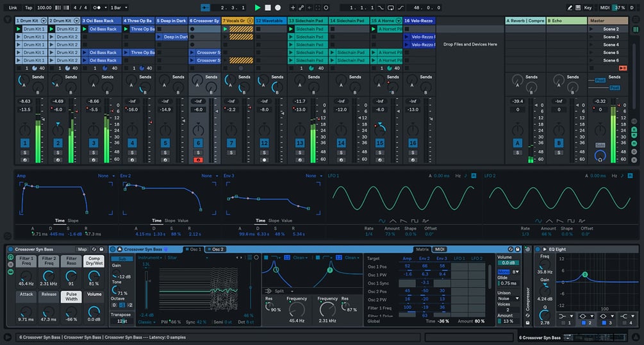Viewport: 644px width, 345px height.
Task: Select the Value tab under Env 3
Action: point(286,221)
